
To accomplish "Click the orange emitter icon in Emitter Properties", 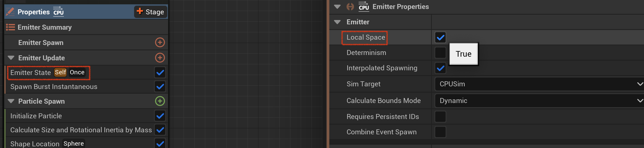I will click(350, 7).
